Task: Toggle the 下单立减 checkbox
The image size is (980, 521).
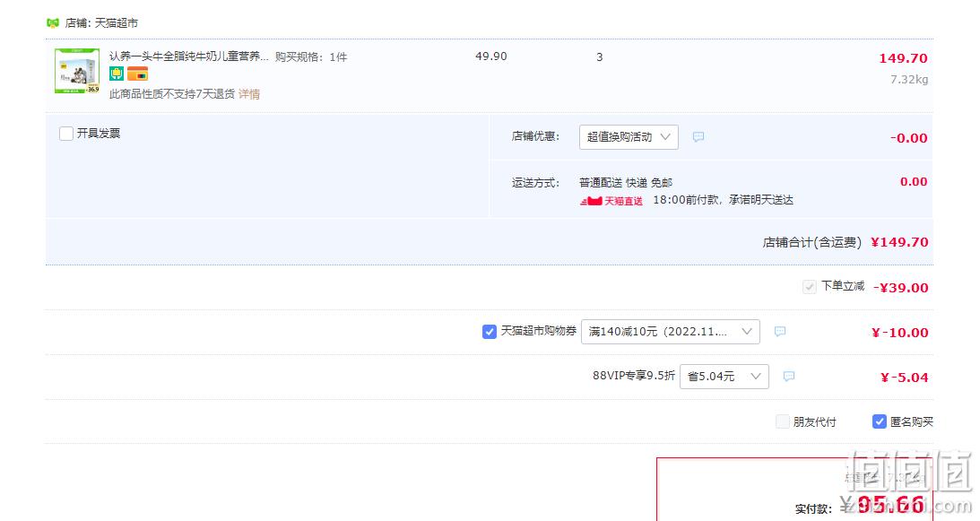Action: 810,286
